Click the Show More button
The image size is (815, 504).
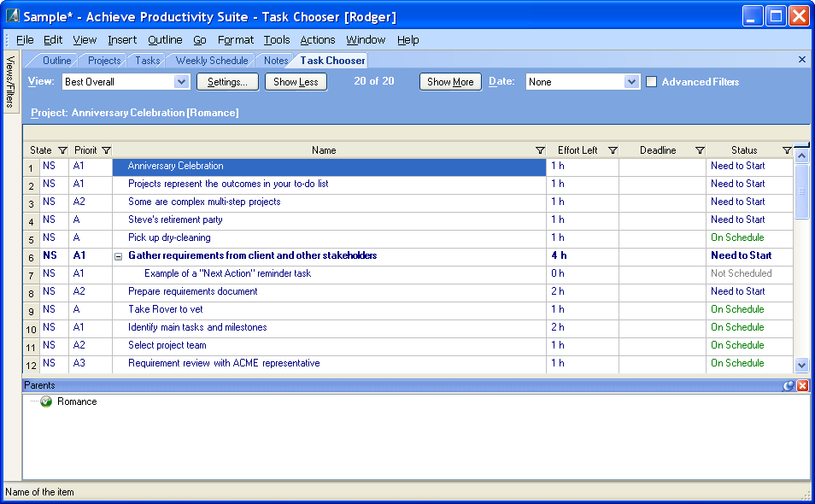pyautogui.click(x=450, y=81)
